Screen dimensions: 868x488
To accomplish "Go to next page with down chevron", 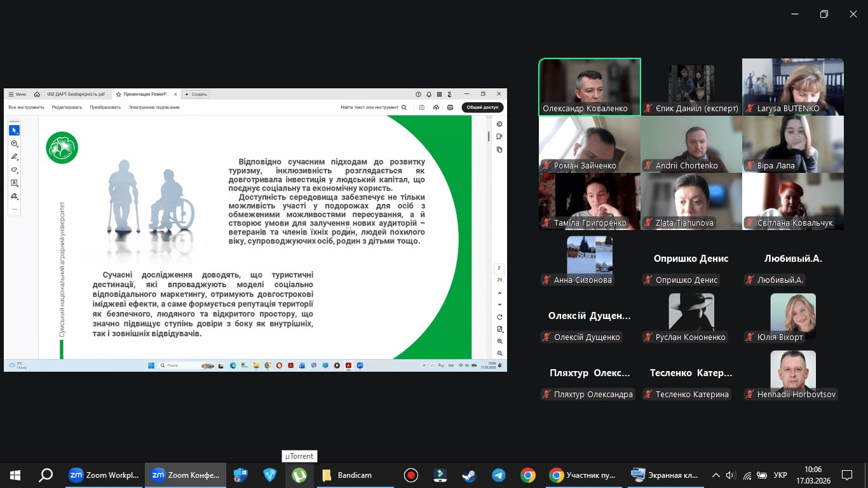I will (500, 304).
